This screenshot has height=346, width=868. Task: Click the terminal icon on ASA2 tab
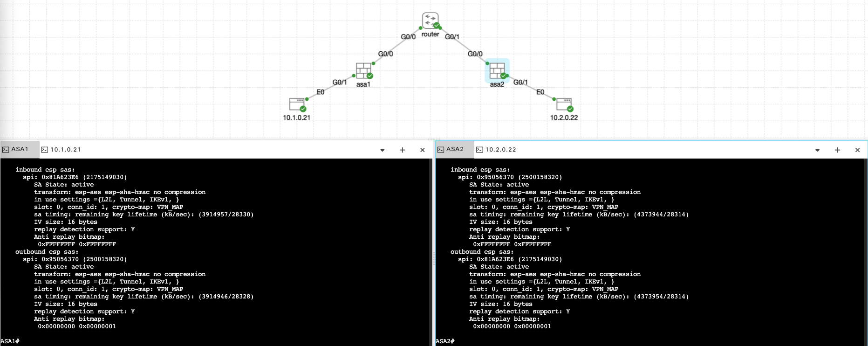click(x=441, y=150)
